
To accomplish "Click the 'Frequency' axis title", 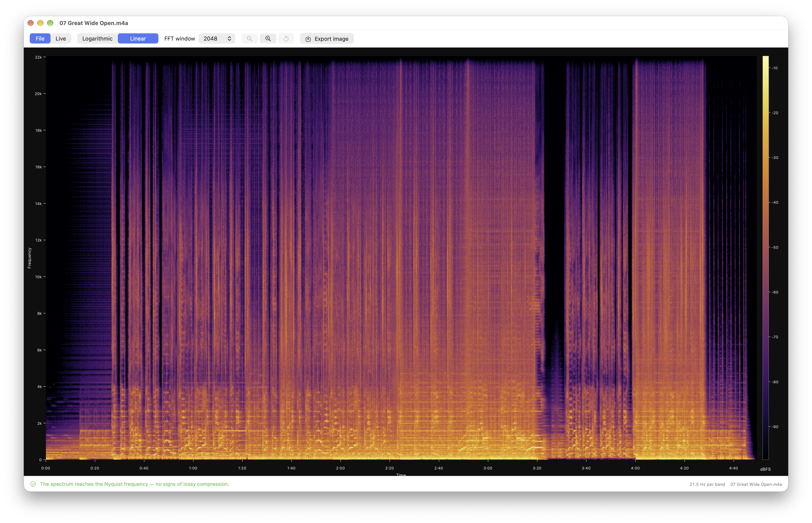I will [30, 258].
